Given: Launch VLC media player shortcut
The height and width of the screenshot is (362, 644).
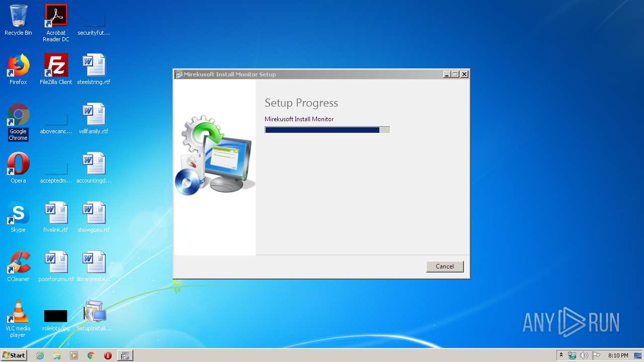Looking at the screenshot, I should pos(18,319).
